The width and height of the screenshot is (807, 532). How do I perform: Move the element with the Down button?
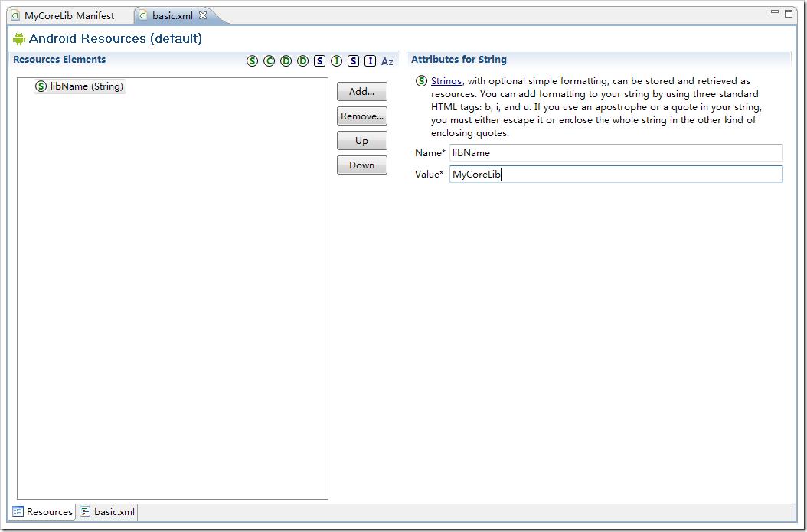[x=362, y=165]
